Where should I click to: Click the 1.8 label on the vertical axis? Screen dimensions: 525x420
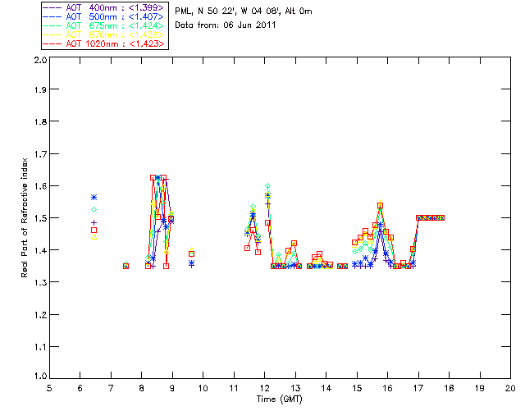(40, 121)
